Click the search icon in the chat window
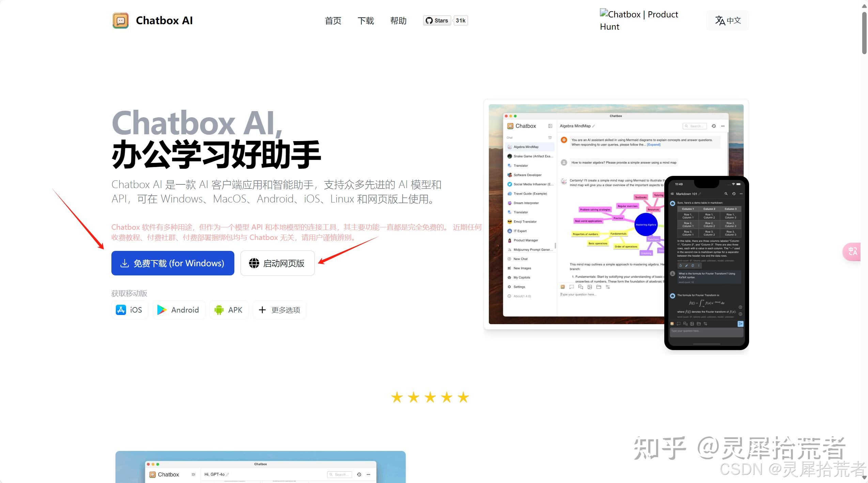Viewport: 868px width, 483px height. click(x=687, y=126)
